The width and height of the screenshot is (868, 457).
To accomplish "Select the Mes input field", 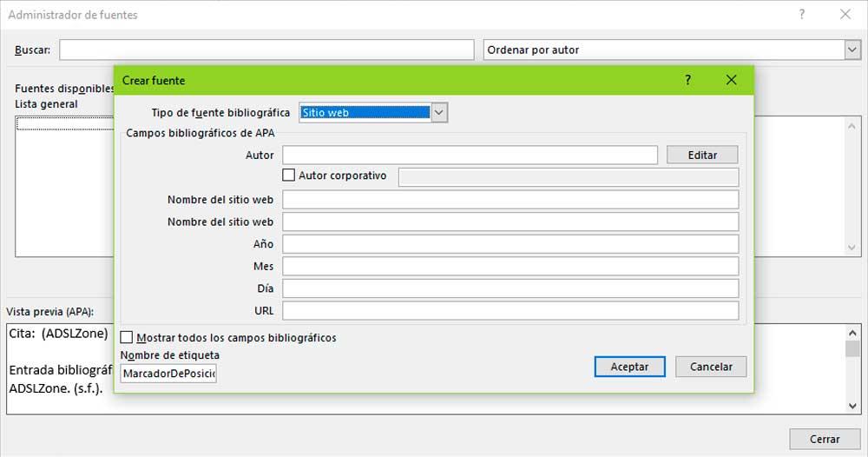I will click(510, 266).
